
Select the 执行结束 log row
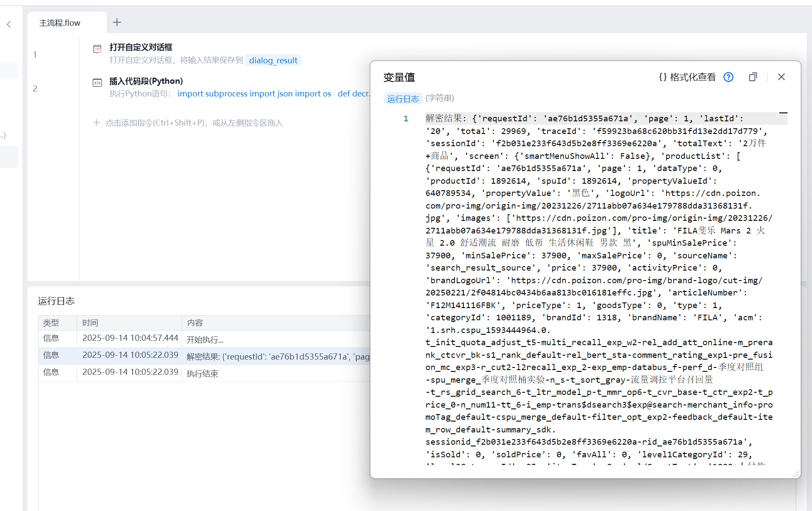pyautogui.click(x=204, y=374)
